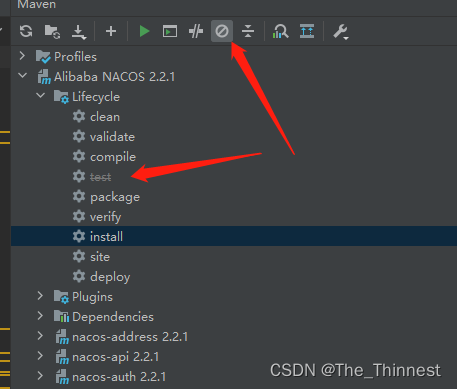
Task: Click the Profiles folder icon
Action: pos(43,56)
